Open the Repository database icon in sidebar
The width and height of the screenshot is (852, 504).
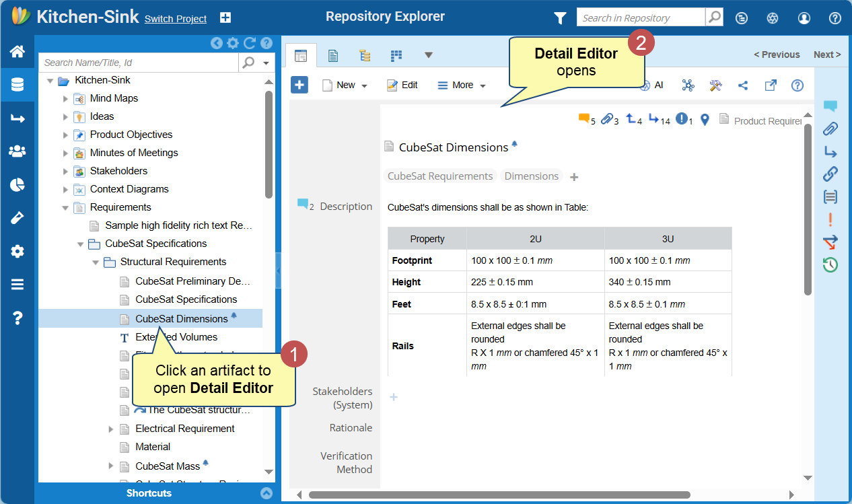[x=17, y=85]
